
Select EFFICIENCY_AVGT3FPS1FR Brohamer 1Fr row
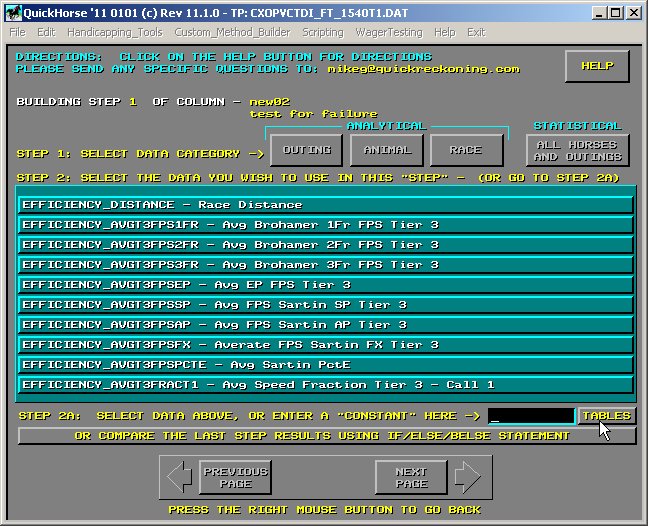326,225
